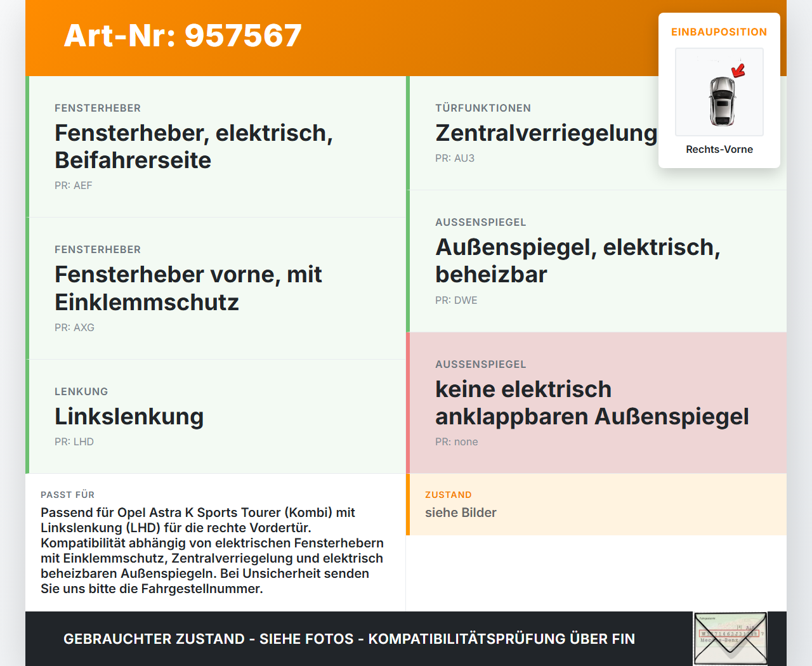Image resolution: width=812 pixels, height=666 pixels.
Task: Click the PR: DWE code
Action: point(456,300)
